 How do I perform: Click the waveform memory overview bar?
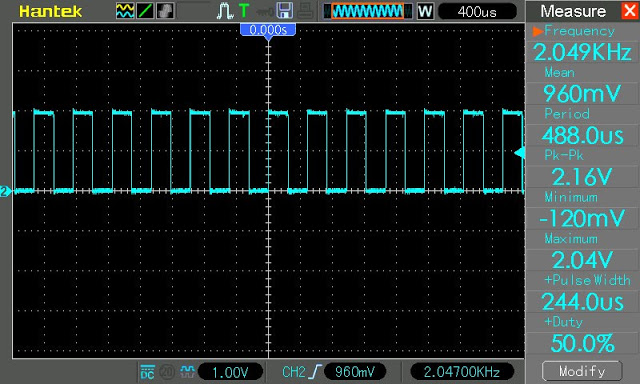tap(367, 11)
